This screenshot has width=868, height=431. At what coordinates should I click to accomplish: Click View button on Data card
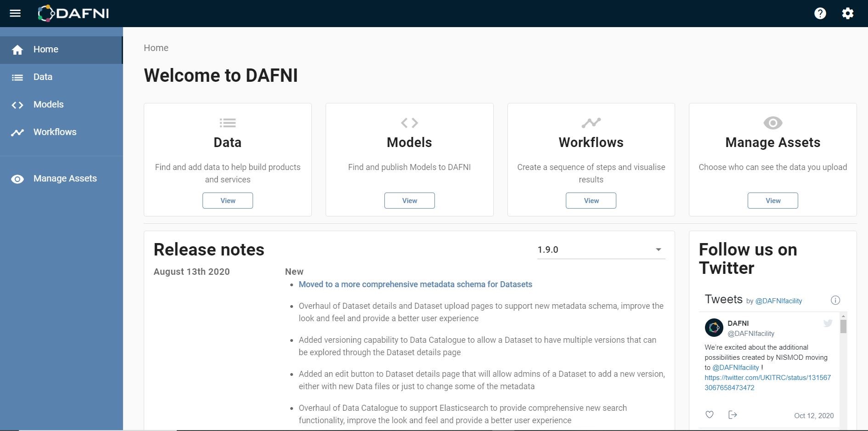pyautogui.click(x=228, y=200)
